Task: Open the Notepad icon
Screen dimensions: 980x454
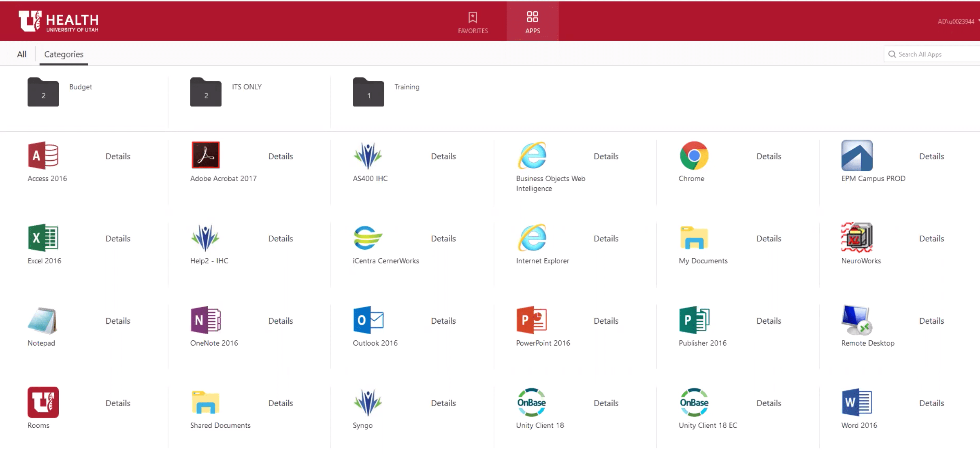Action: point(43,320)
